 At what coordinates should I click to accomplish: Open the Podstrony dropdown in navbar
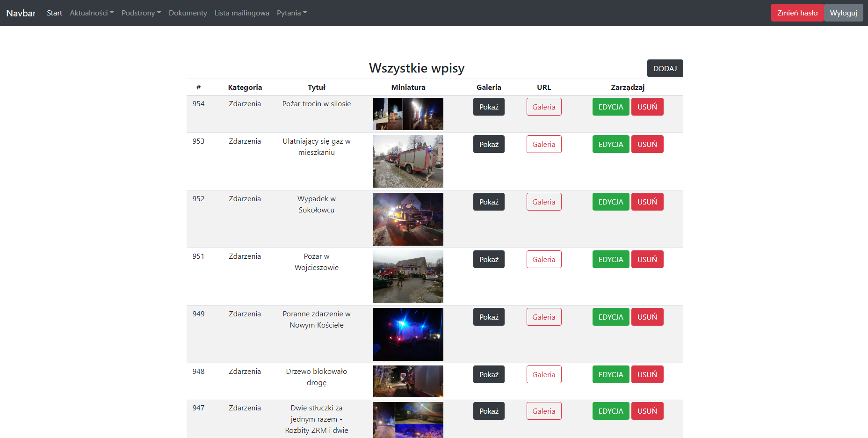click(x=141, y=13)
